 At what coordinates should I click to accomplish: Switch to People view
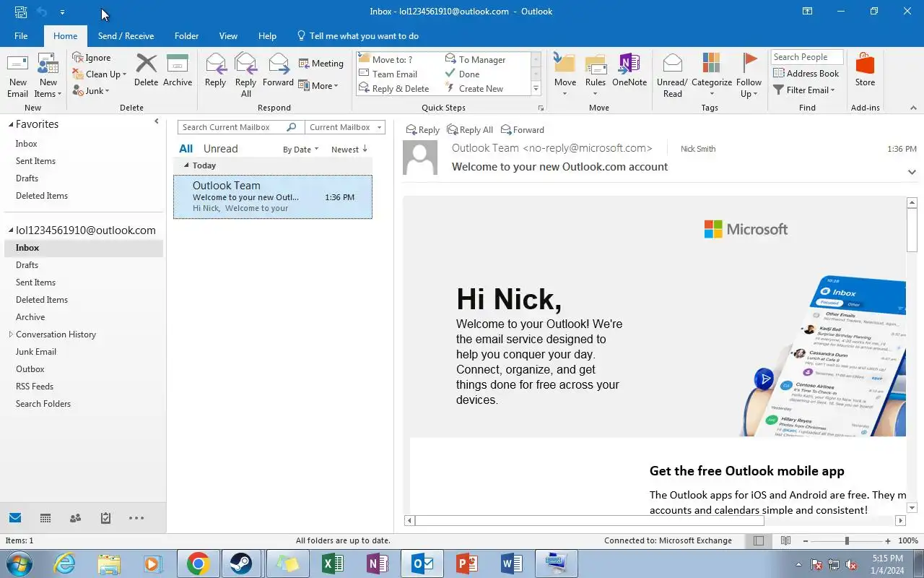(75, 518)
